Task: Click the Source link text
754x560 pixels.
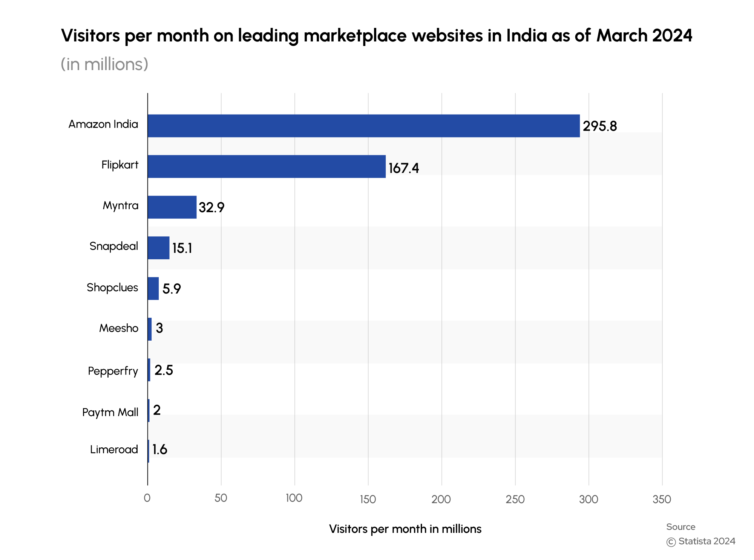Action: pyautogui.click(x=680, y=527)
